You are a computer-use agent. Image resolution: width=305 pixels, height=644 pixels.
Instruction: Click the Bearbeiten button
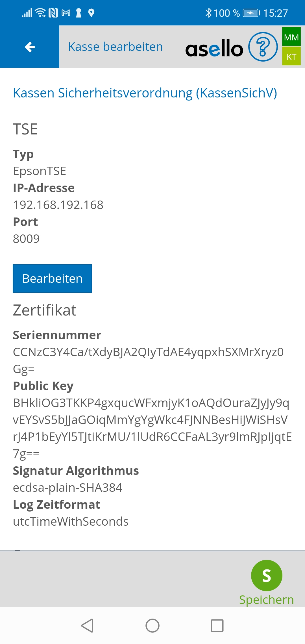coord(52,279)
